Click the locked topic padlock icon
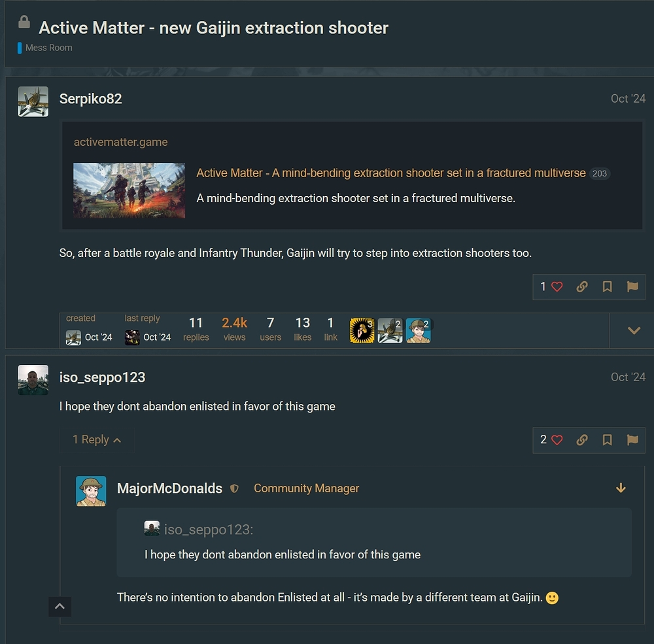Viewport: 654px width, 644px height. 24,22
